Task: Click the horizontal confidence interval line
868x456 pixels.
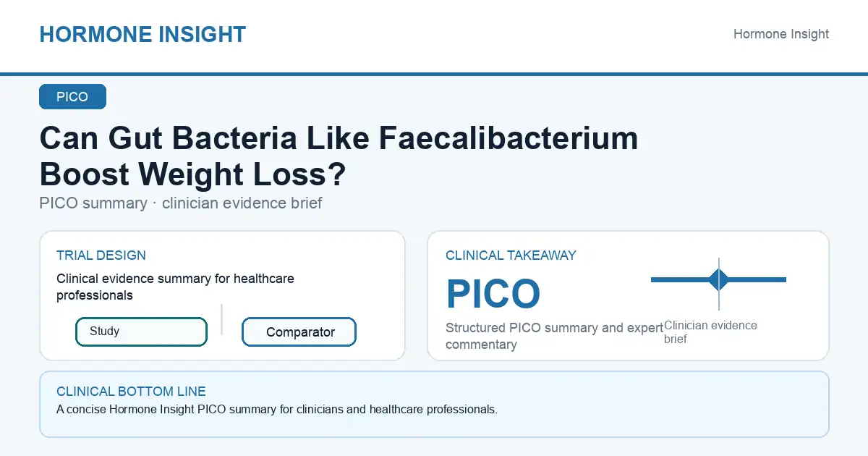Action: click(718, 279)
